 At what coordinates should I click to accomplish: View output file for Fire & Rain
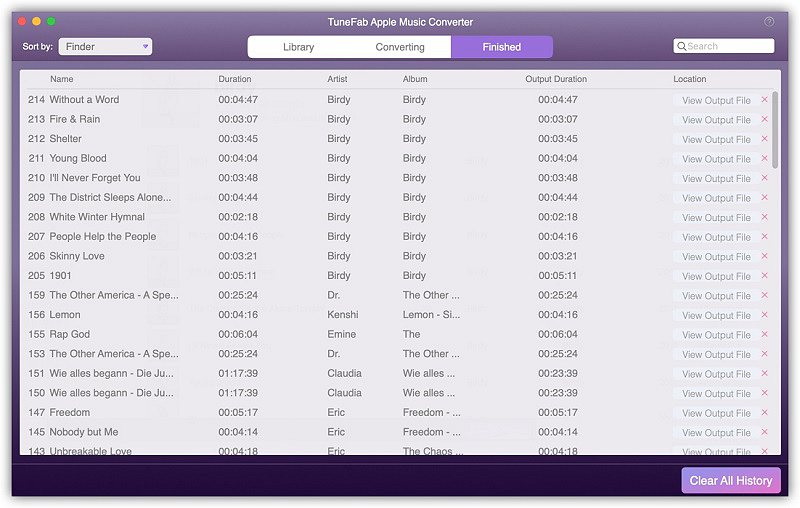point(716,120)
